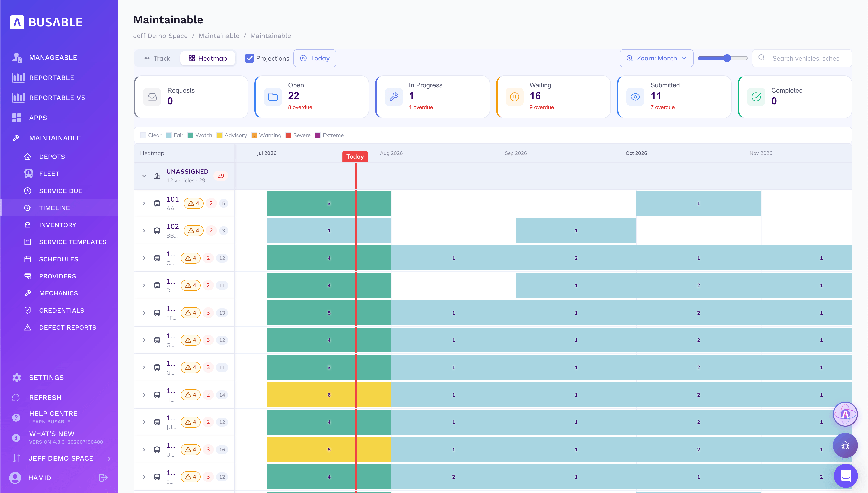Viewport: 868px width, 493px height.
Task: Click the alert badge 4 on vehicle 102
Action: click(x=193, y=231)
